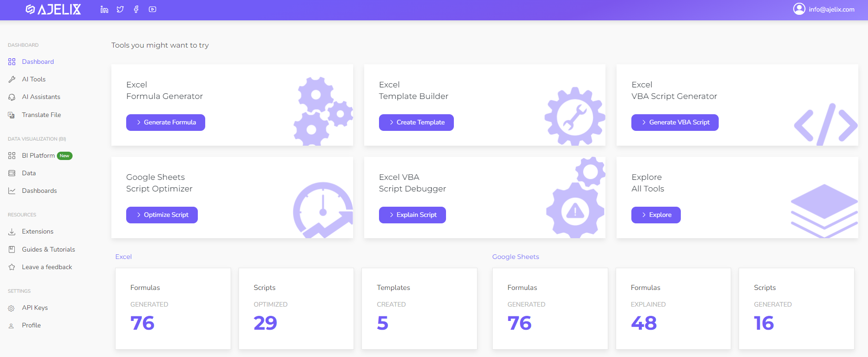
Task: Click the warning gear illustration on Script Debugger
Action: [x=576, y=198]
